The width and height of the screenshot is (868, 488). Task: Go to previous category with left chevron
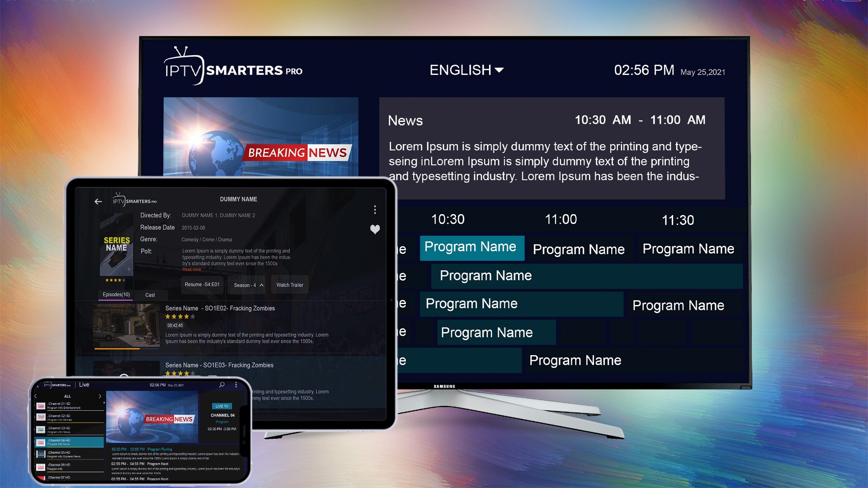(36, 396)
